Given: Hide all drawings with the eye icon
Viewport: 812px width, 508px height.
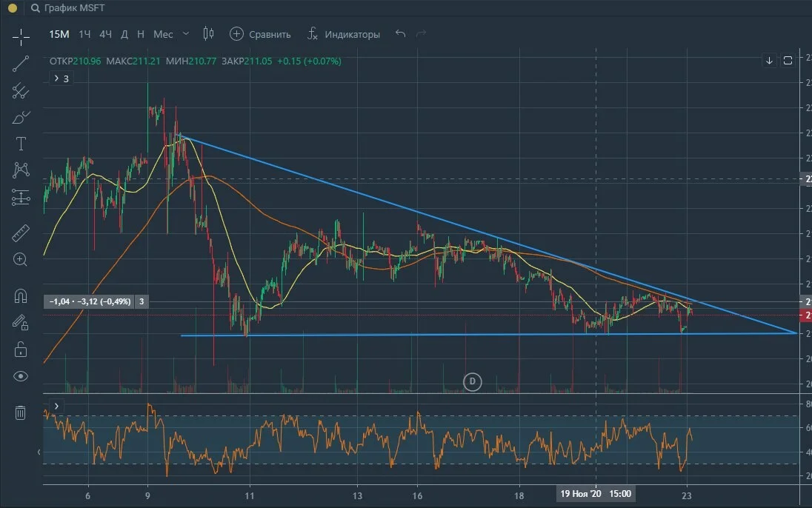Looking at the screenshot, I should coord(21,376).
